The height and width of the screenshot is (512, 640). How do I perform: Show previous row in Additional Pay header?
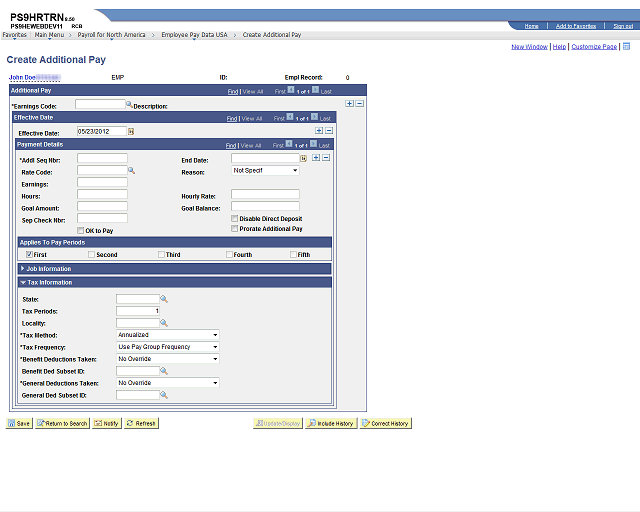point(291,90)
